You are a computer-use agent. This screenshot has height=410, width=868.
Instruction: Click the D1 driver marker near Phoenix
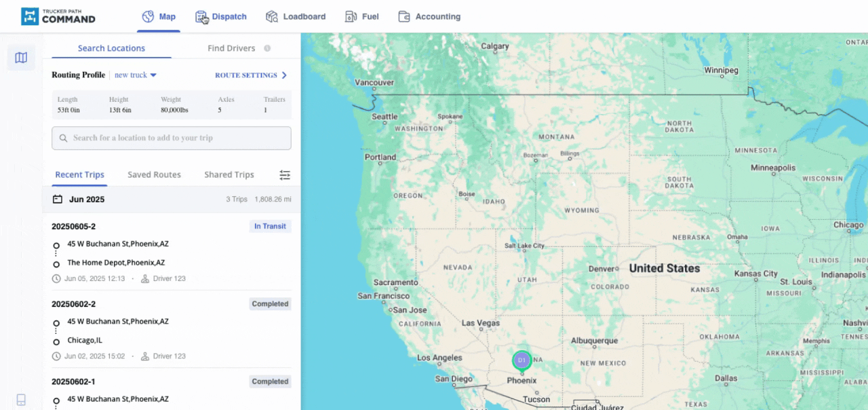[521, 360]
